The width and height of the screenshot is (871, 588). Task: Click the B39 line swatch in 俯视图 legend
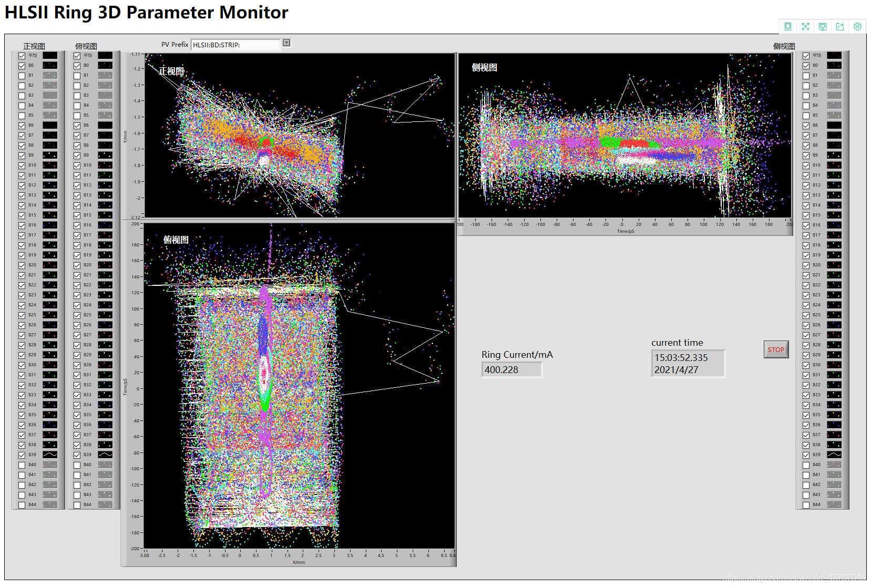[105, 455]
